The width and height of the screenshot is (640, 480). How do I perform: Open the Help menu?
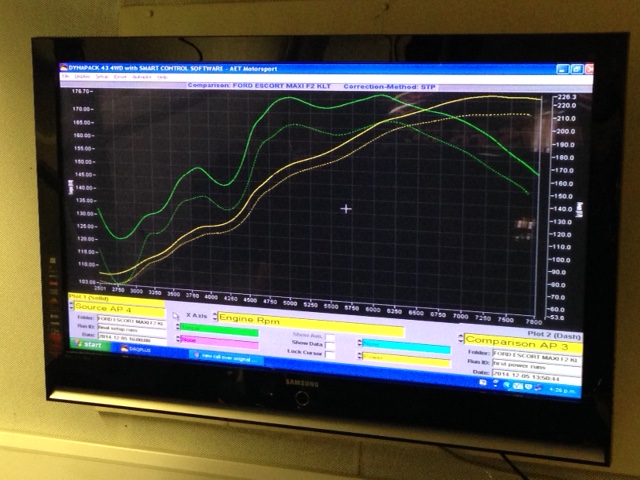(x=160, y=77)
